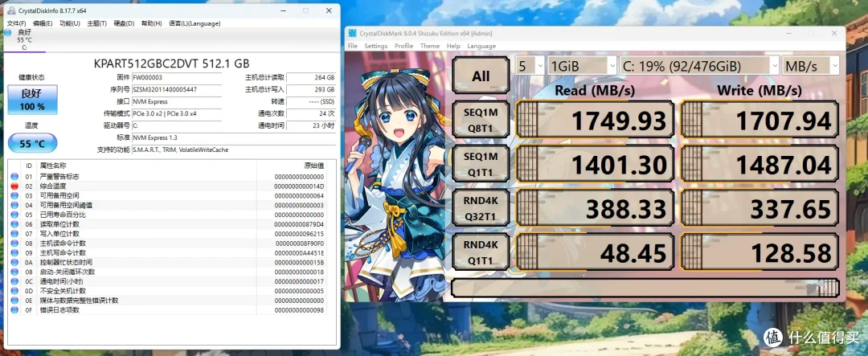
Task: Click the SEQ1M Q1T1 read result 1401.30
Action: (595, 164)
